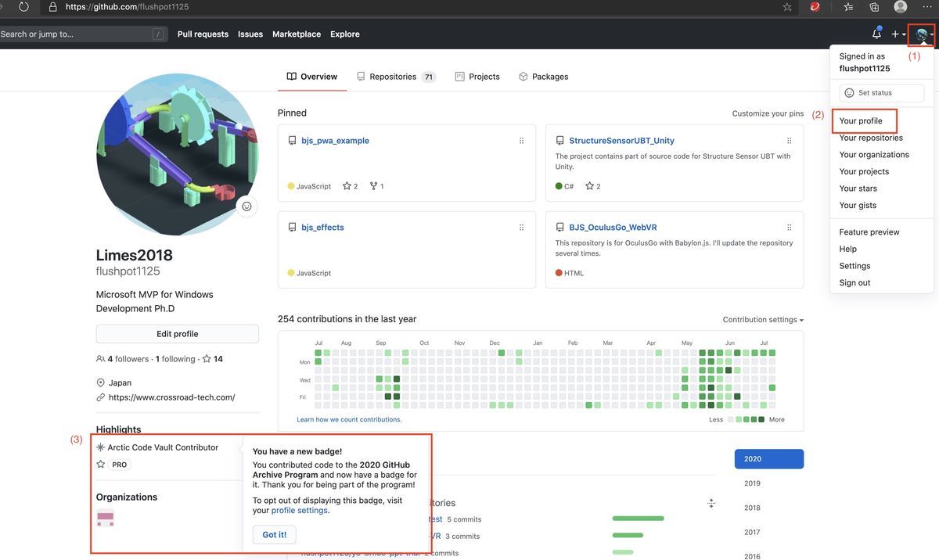Open the notifications bell icon
Viewport: 939px width, 560px height.
(x=877, y=34)
